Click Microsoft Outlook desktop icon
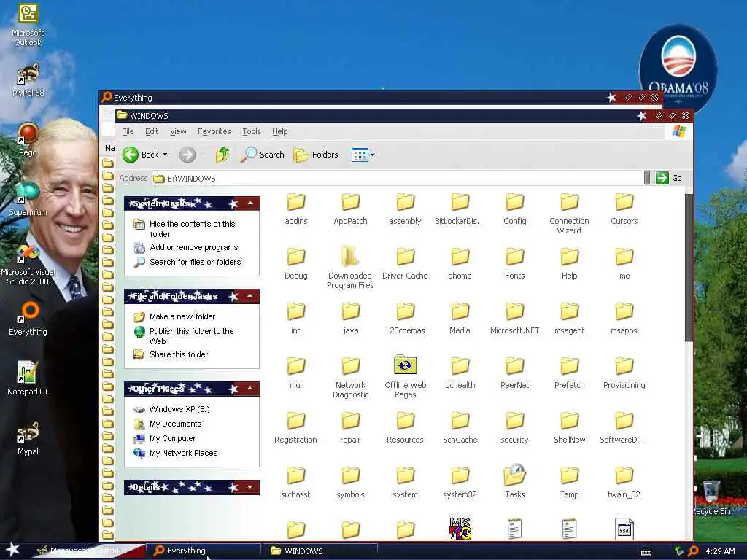 coord(28,25)
